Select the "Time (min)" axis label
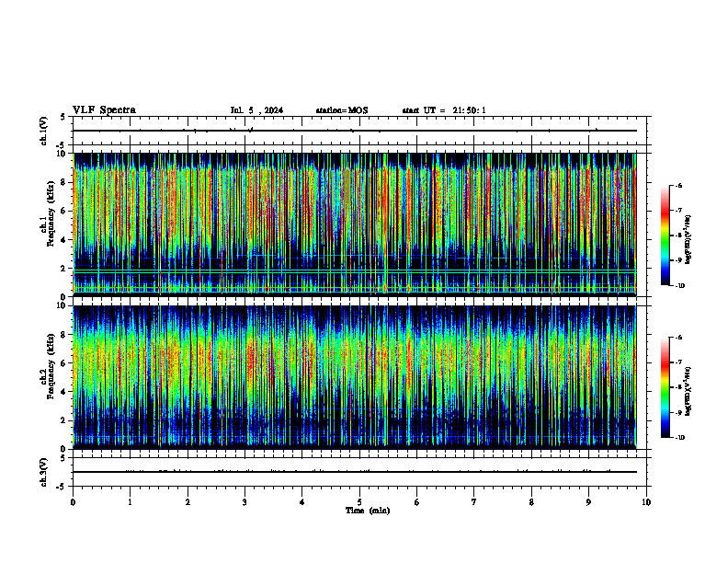Viewport: 728px width, 563px height. point(368,511)
